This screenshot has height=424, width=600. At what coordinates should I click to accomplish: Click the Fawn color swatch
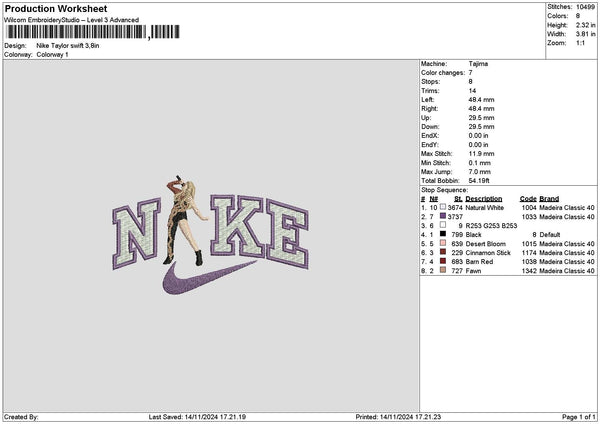[x=443, y=270]
